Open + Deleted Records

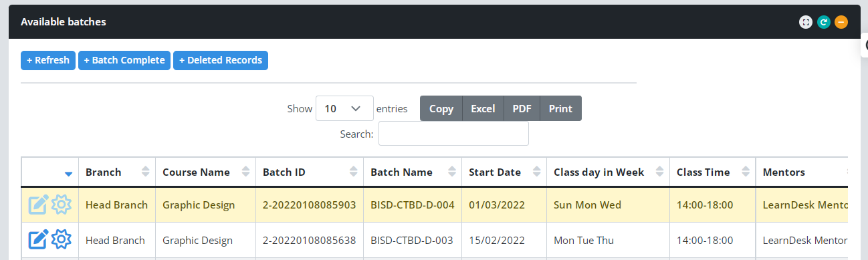pyautogui.click(x=221, y=60)
